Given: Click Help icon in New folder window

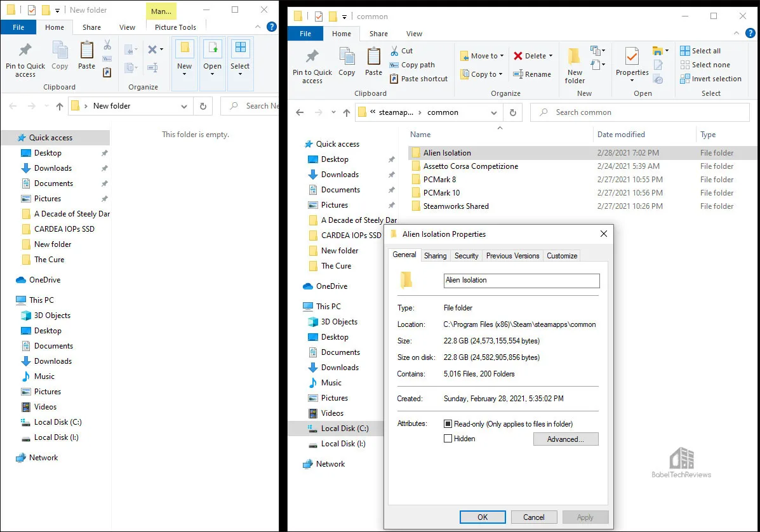Looking at the screenshot, I should [x=272, y=27].
